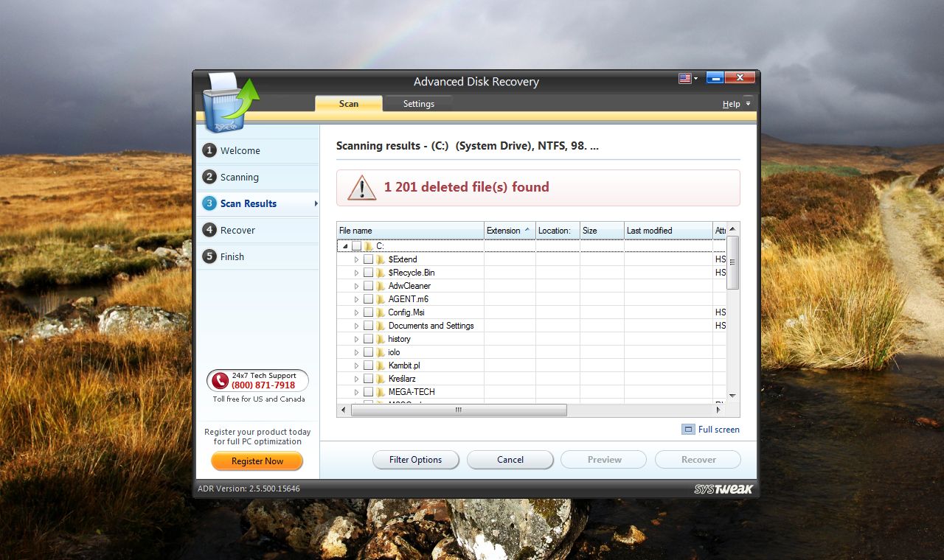Click the step 4 Recover number icon

(x=209, y=230)
